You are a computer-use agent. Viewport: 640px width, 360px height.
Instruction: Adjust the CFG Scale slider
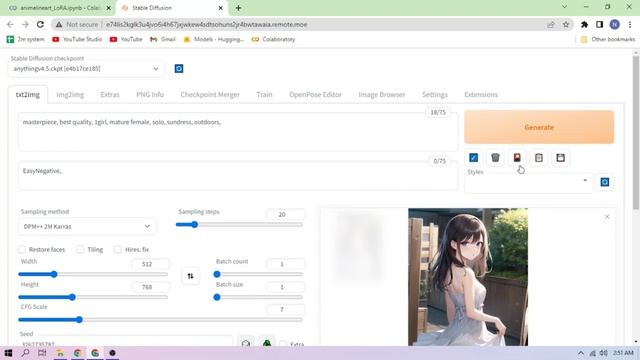[x=161, y=320]
